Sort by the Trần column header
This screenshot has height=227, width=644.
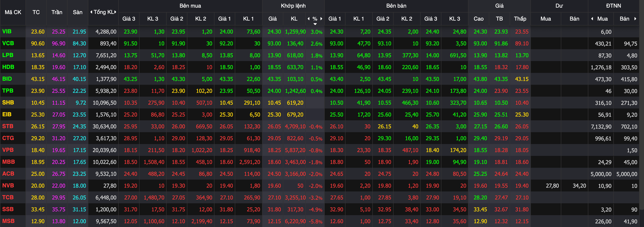57,12
